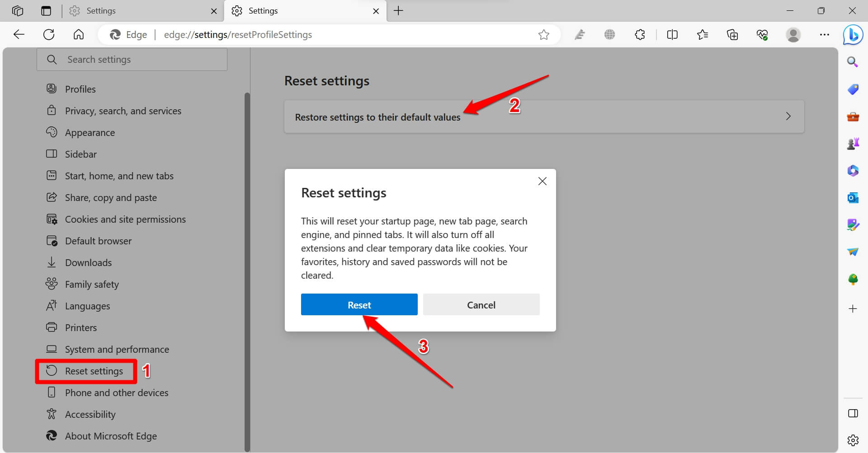The width and height of the screenshot is (868, 453).
Task: Open Copilot in the Edge sidebar
Action: pos(853,34)
